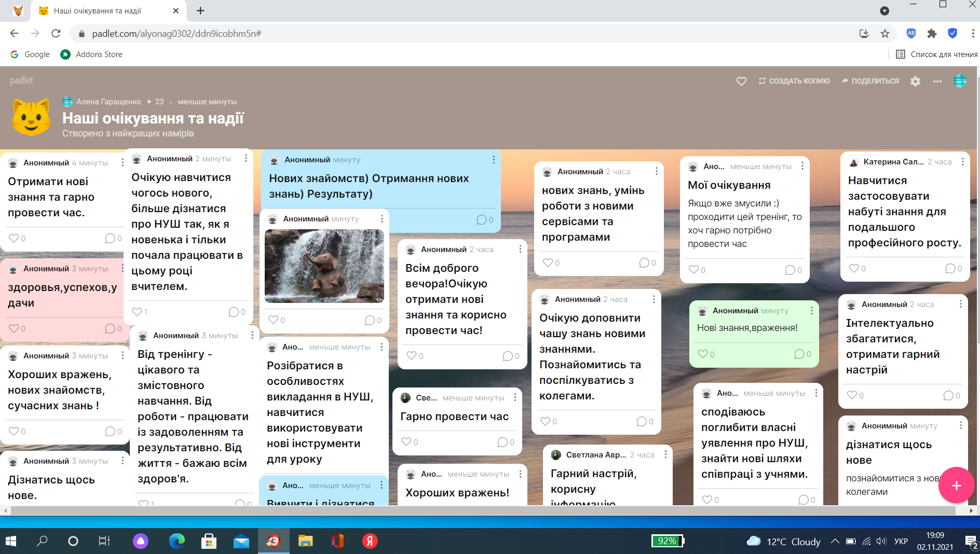Comment on post 'Всім доброго вечора!'
Viewport: 980px width, 554px height.
click(508, 356)
